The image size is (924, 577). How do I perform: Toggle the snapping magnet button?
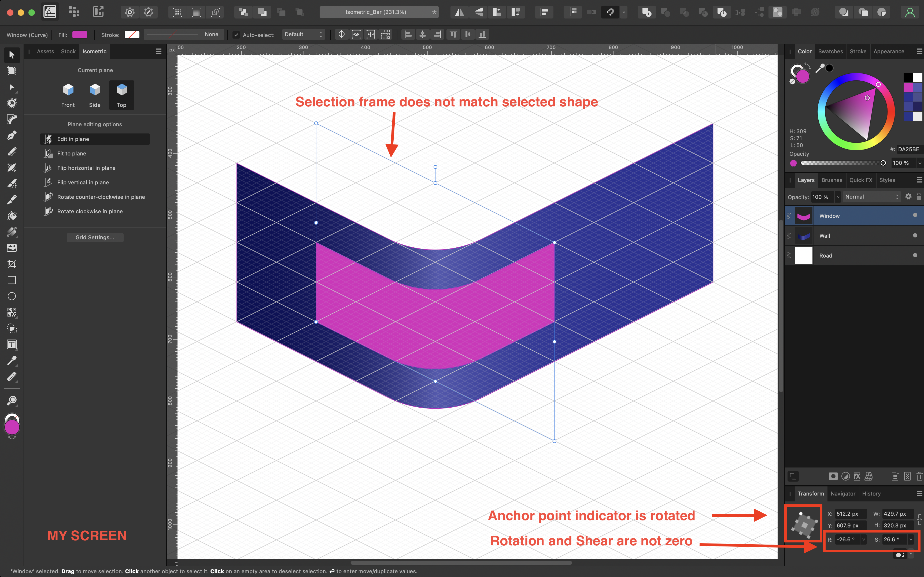(610, 12)
